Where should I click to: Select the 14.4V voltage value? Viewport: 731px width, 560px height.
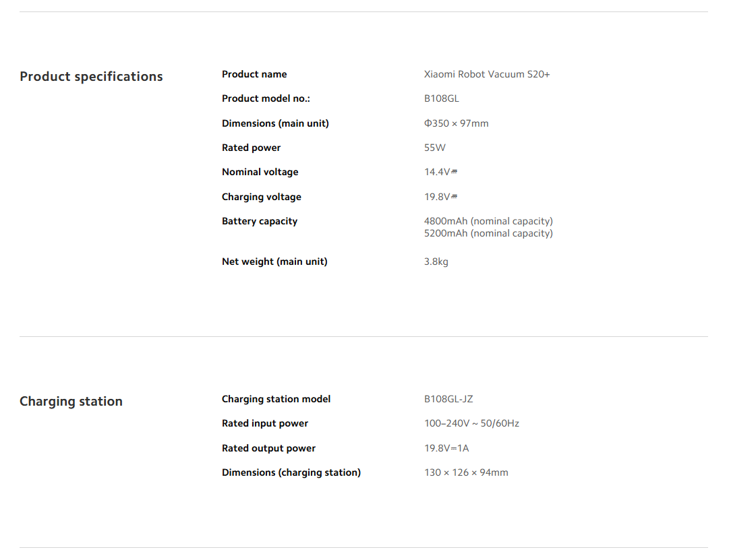(440, 172)
